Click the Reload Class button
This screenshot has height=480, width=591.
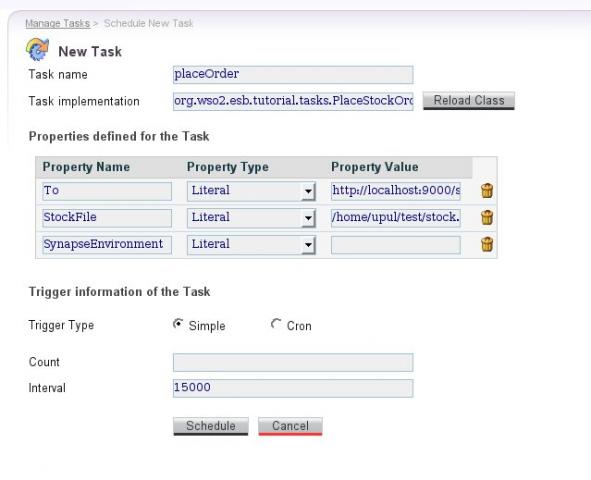pos(469,101)
